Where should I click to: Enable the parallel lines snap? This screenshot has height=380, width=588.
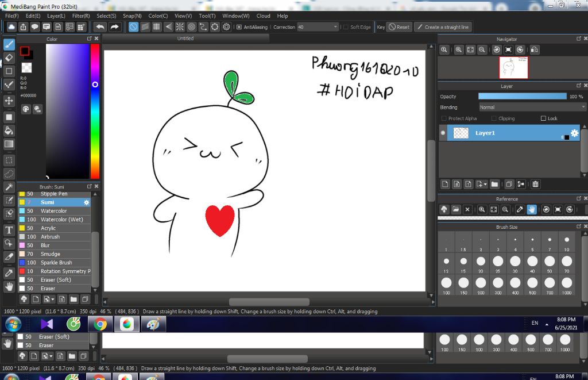pyautogui.click(x=145, y=27)
